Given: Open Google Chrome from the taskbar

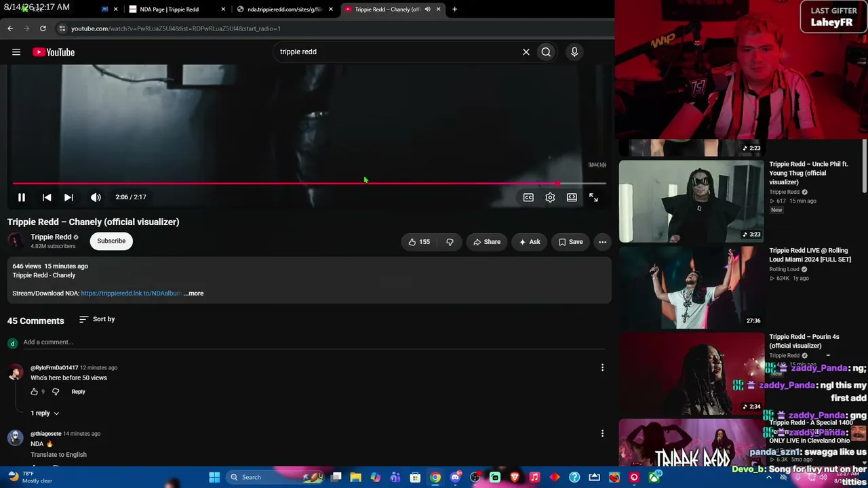Looking at the screenshot, I should [x=435, y=477].
